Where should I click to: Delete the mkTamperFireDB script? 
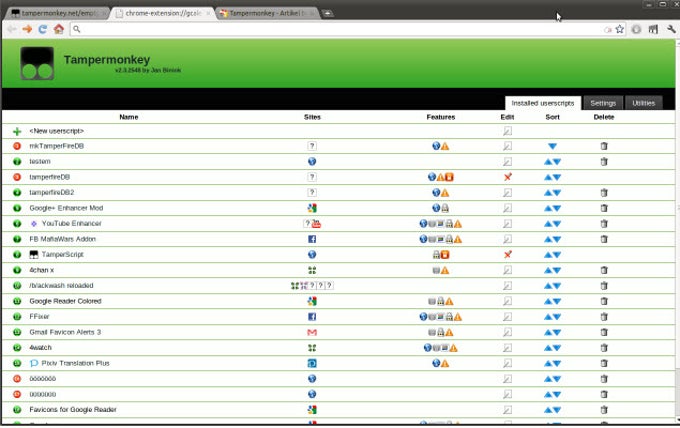coord(604,146)
